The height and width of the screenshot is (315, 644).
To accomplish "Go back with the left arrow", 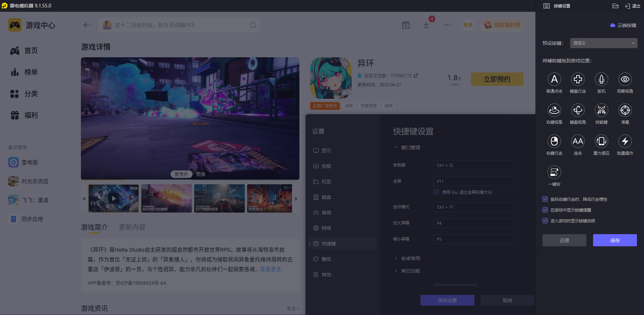I will pos(87,25).
